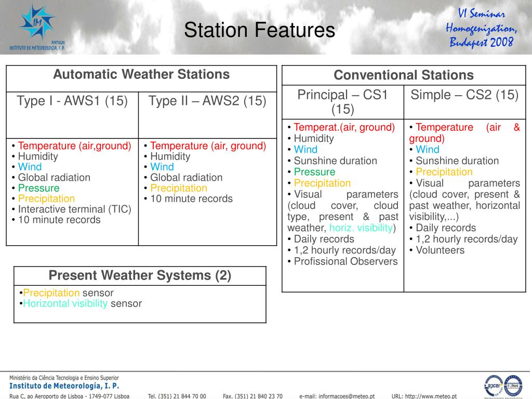Click "Temperature (air, ground)" in the AWS2 column
This screenshot has width=532, height=399.
(208, 145)
